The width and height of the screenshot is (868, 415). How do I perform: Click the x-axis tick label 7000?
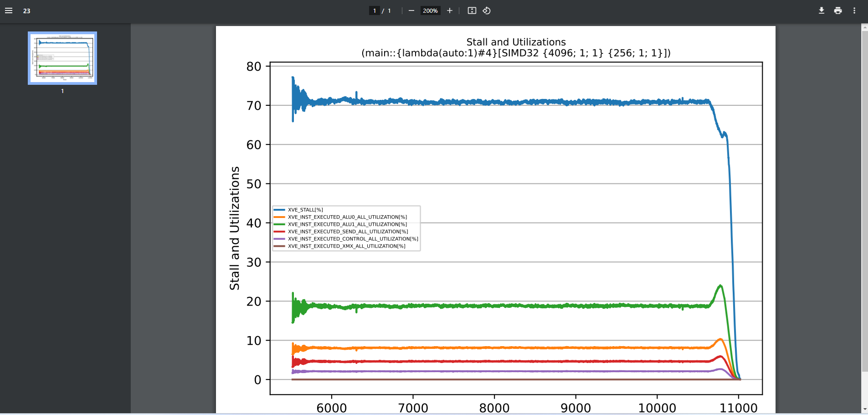(x=413, y=408)
